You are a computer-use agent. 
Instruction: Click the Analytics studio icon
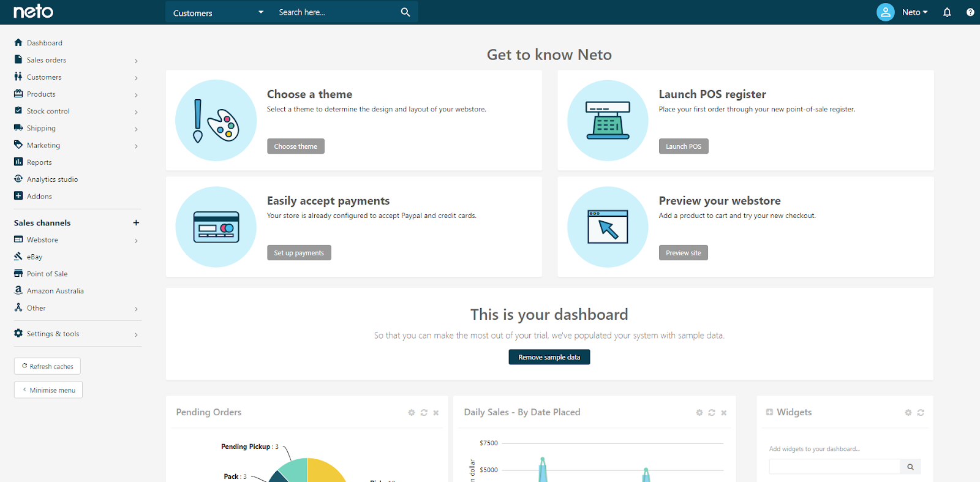point(18,179)
